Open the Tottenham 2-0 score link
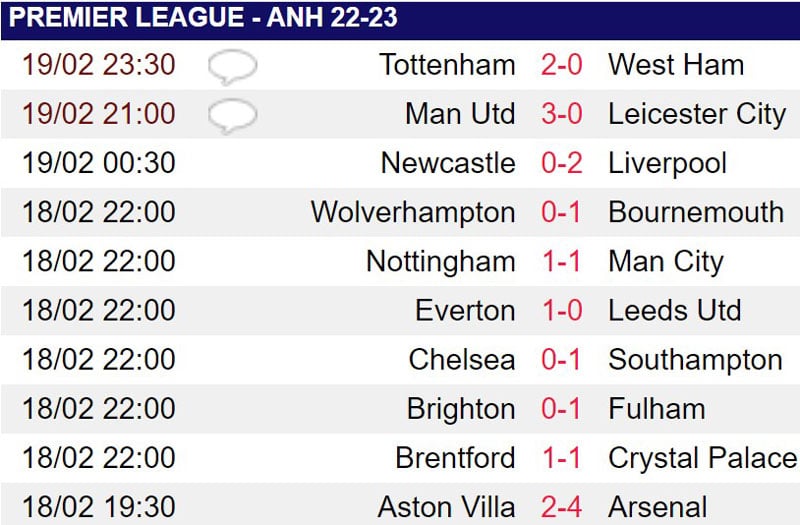 [562, 65]
